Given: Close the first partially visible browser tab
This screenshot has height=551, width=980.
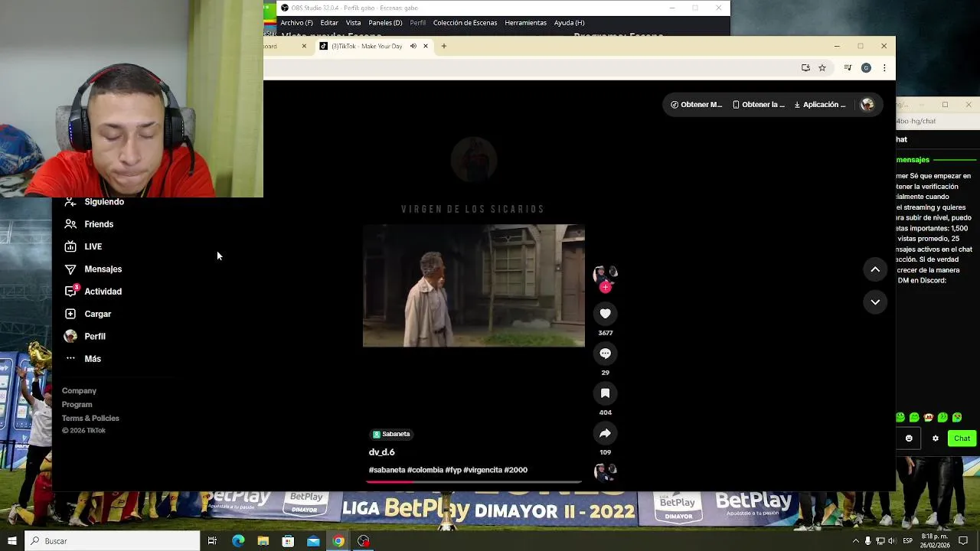Looking at the screenshot, I should point(304,46).
